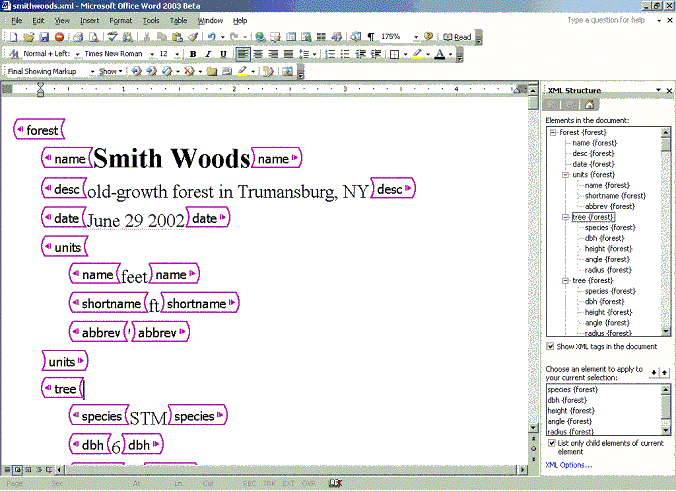Open the XML Options link
This screenshot has width=676, height=492.
569,465
